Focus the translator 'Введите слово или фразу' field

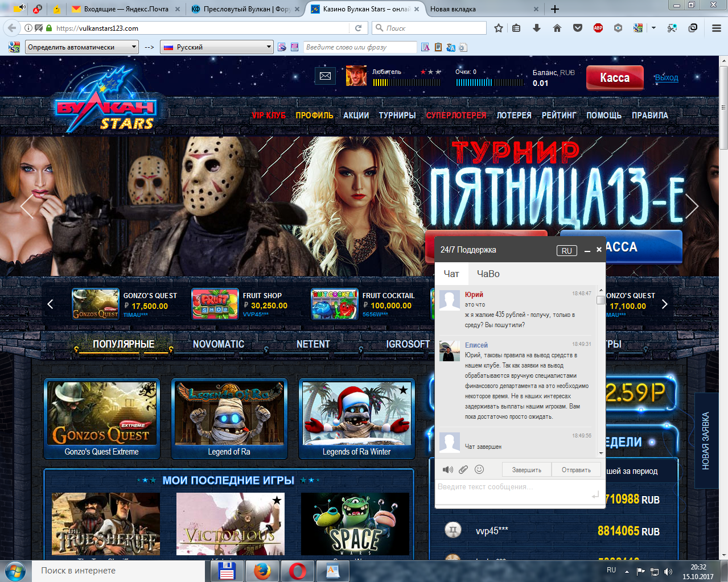(360, 47)
